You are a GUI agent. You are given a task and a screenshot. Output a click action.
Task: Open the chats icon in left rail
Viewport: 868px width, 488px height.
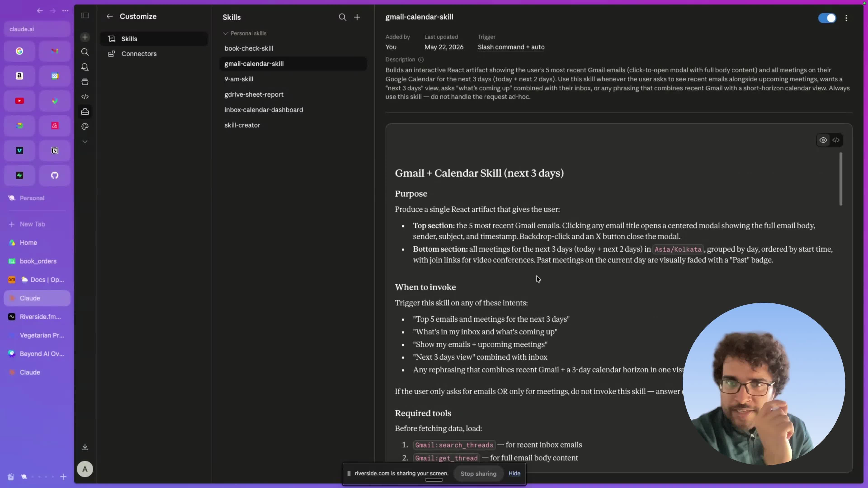[x=85, y=67]
